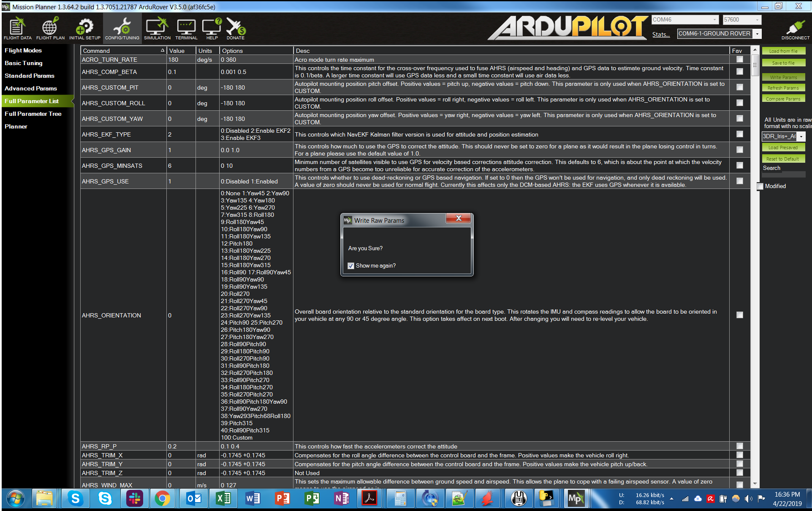Enable the Show me again checkbox

coord(351,265)
